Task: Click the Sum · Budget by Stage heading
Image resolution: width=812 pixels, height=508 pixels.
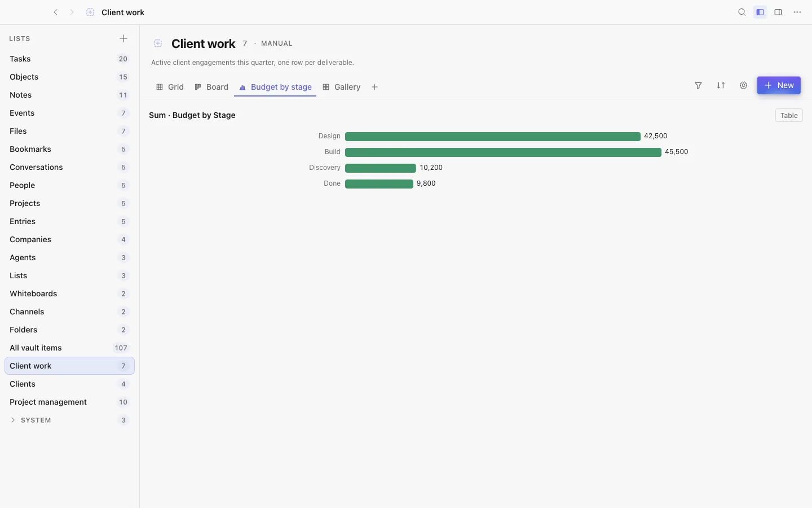Action: point(192,115)
